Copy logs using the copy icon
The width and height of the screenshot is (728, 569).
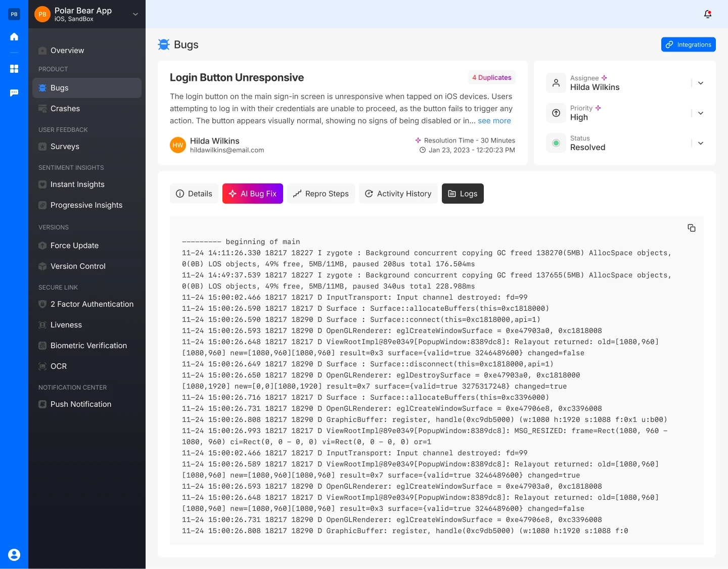pos(692,228)
